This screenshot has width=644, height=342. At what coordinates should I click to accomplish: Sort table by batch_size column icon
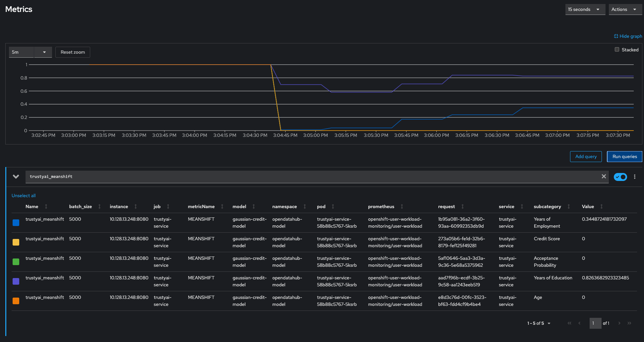pyautogui.click(x=99, y=206)
